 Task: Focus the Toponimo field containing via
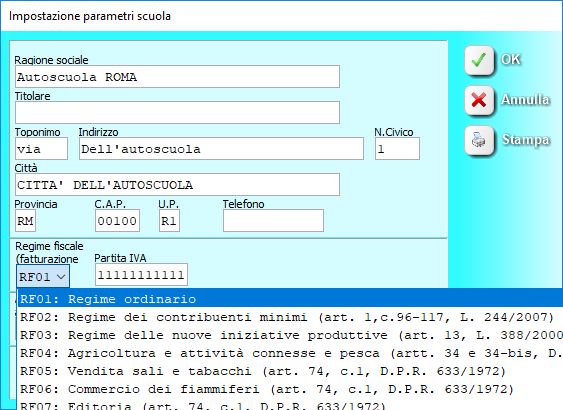[41, 149]
